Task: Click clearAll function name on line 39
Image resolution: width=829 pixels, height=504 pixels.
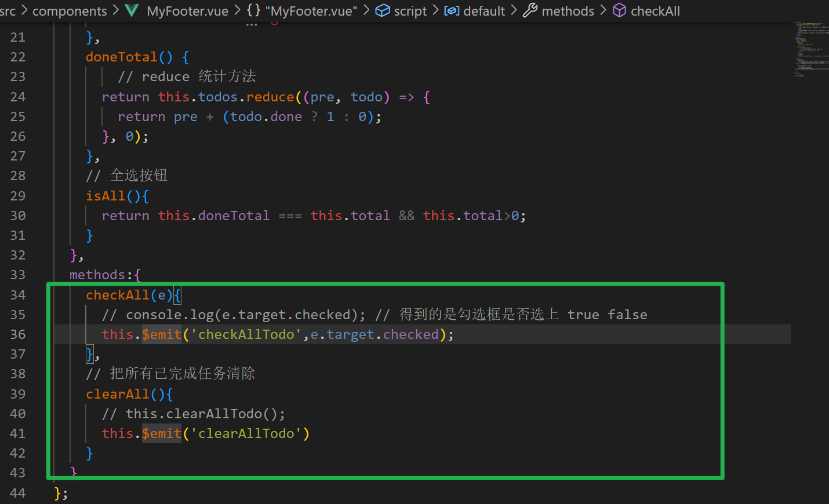Action: 118,394
